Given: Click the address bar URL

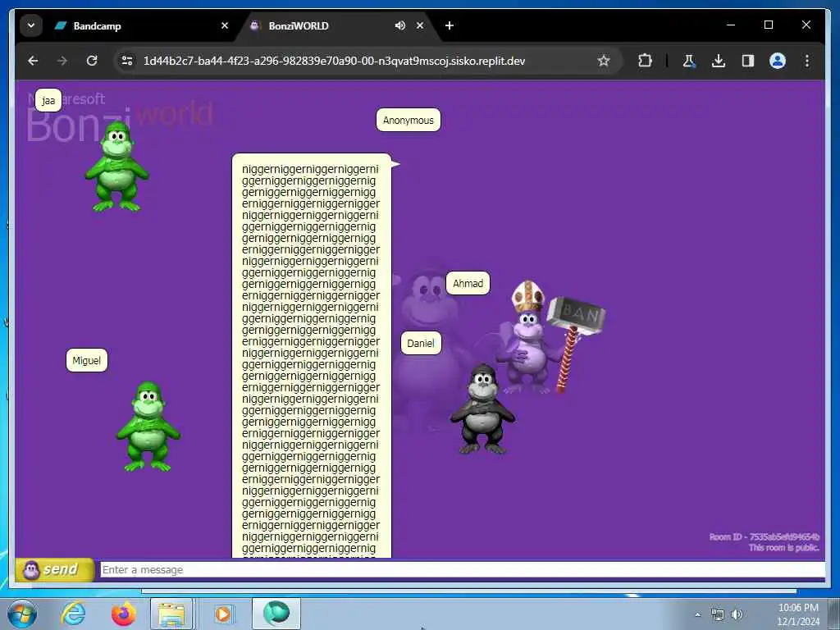Looking at the screenshot, I should [x=335, y=61].
